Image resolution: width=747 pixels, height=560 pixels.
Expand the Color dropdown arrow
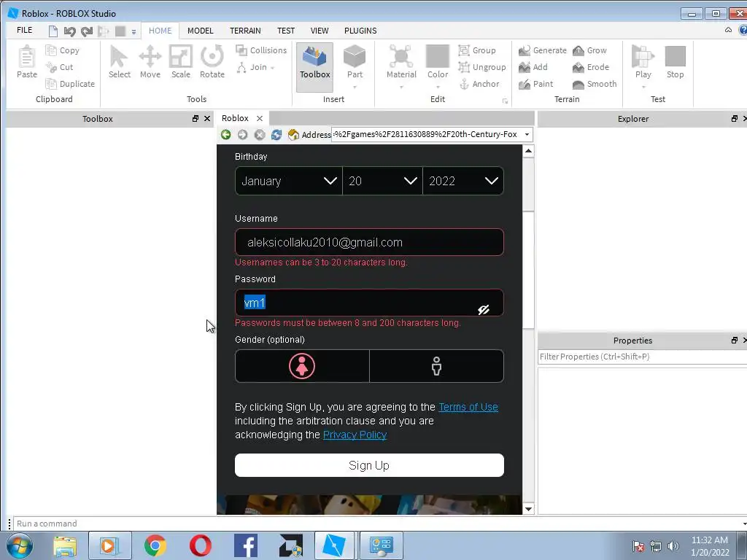pos(438,87)
